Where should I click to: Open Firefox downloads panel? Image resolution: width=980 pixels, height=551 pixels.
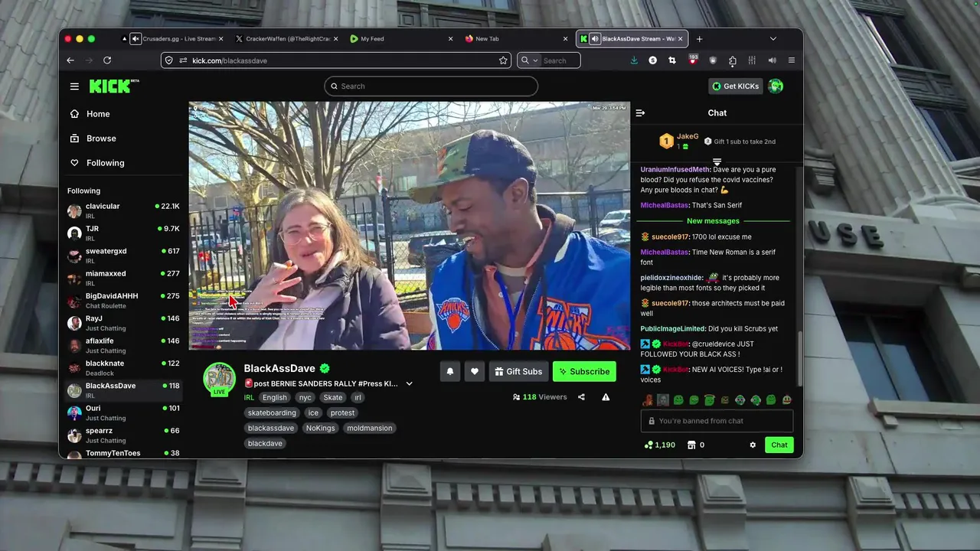(x=634, y=60)
